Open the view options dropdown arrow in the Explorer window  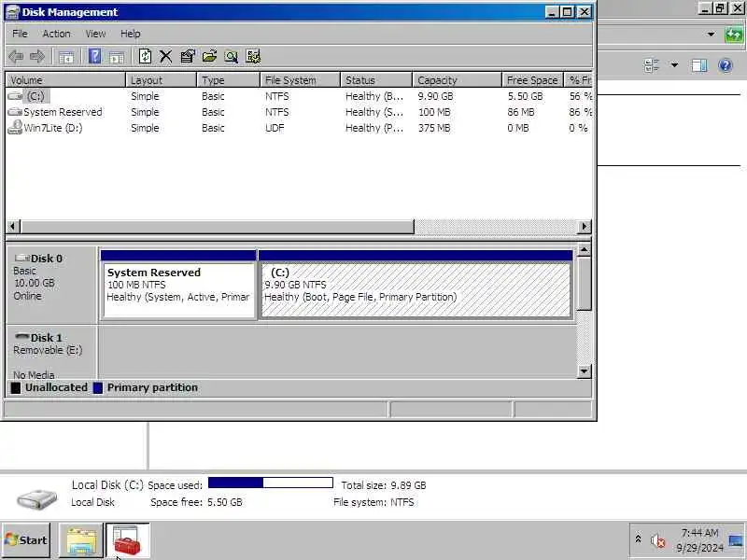point(674,65)
